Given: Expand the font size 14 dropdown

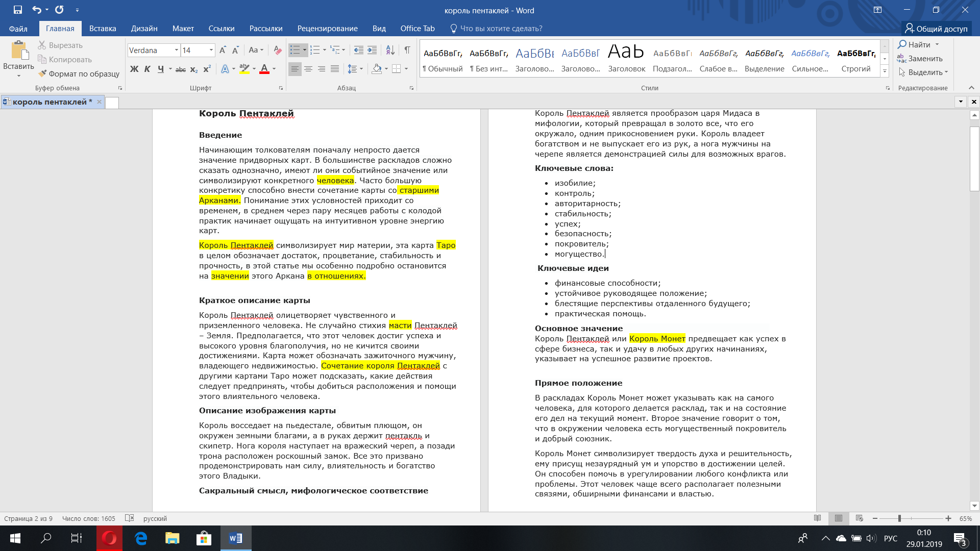Looking at the screenshot, I should point(211,50).
